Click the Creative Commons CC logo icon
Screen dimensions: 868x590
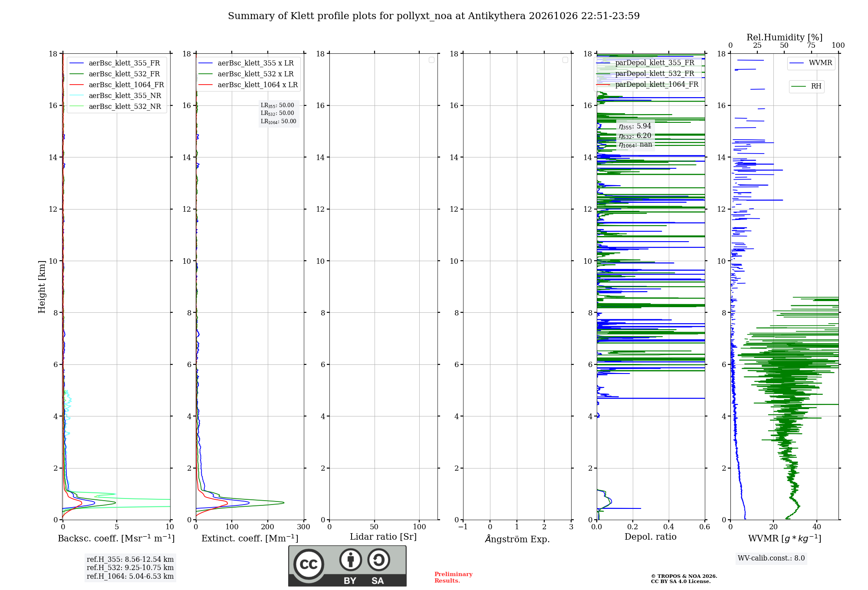coord(309,564)
